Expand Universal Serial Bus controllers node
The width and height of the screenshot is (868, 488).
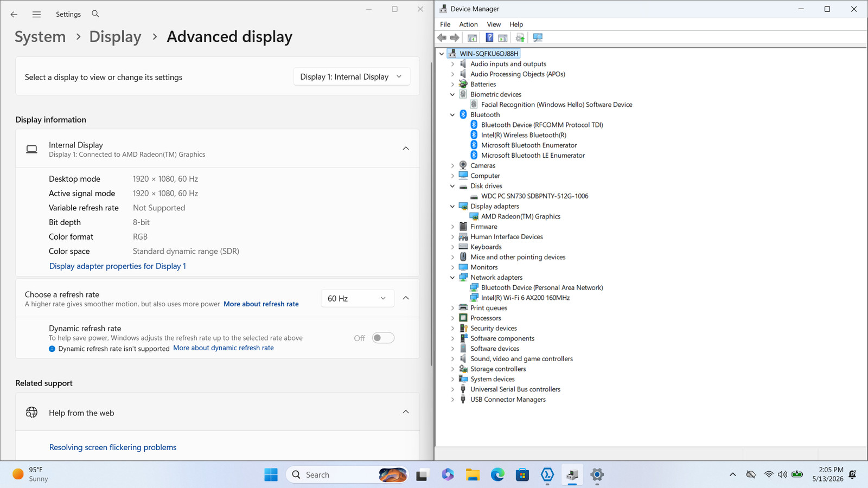pos(452,389)
